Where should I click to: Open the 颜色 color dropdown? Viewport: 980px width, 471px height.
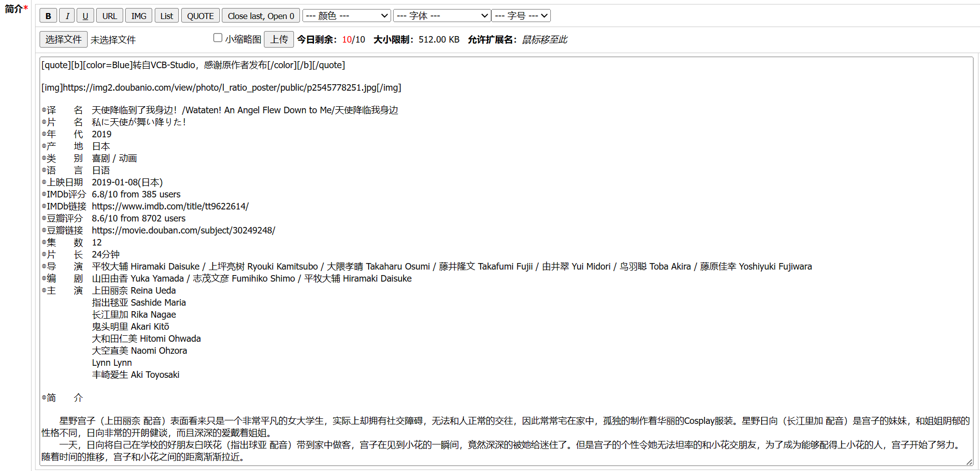[347, 16]
